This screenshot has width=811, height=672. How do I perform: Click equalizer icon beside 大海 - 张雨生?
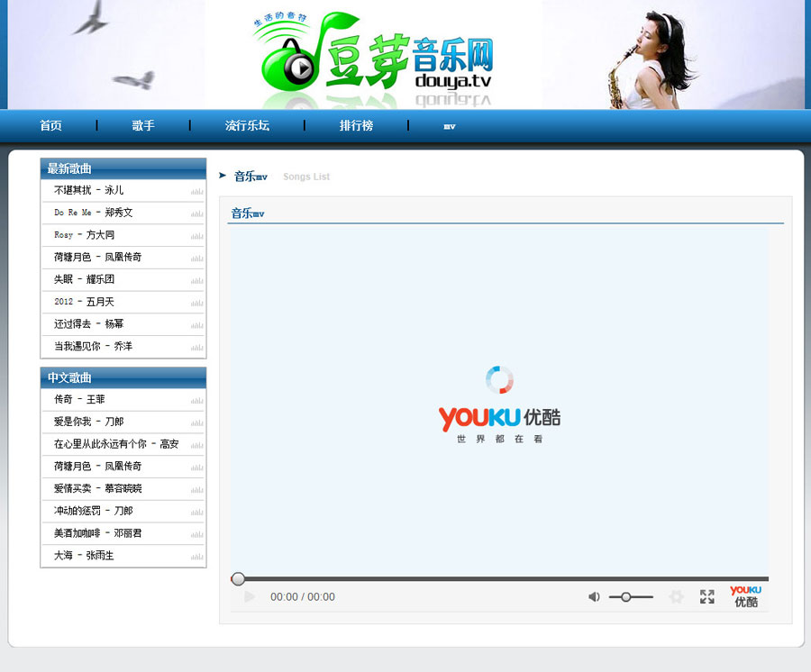(x=197, y=556)
